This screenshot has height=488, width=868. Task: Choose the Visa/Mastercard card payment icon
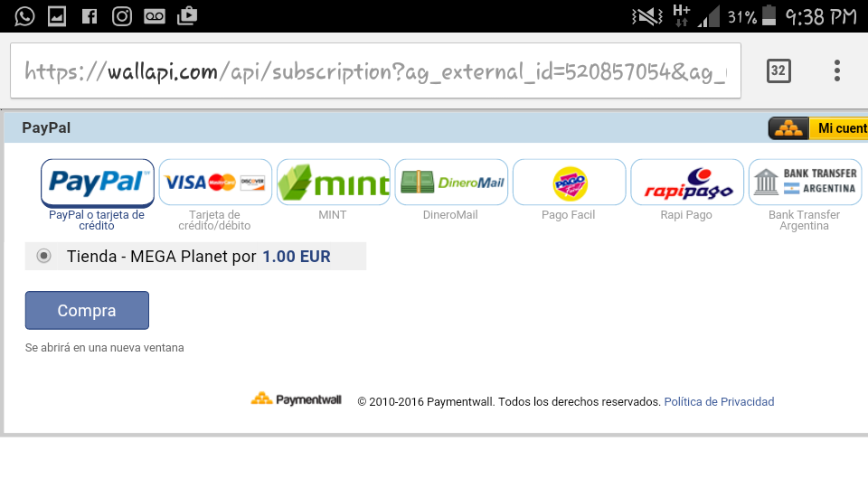tap(215, 182)
